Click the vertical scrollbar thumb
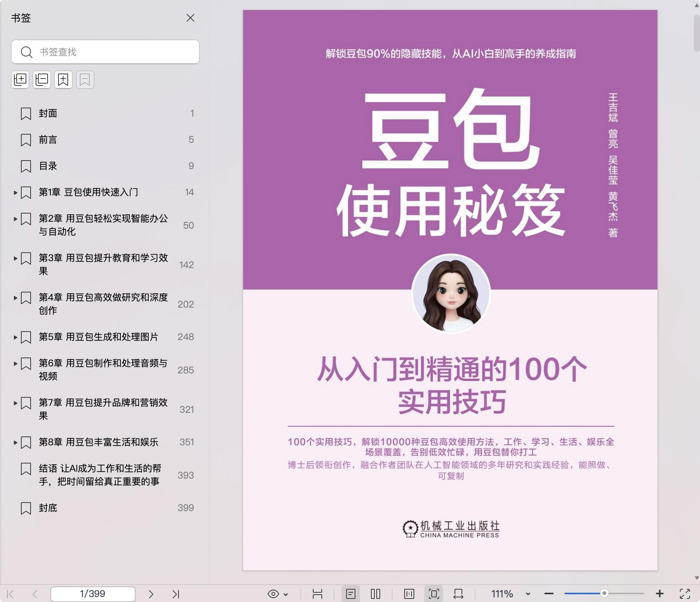 coord(697,34)
